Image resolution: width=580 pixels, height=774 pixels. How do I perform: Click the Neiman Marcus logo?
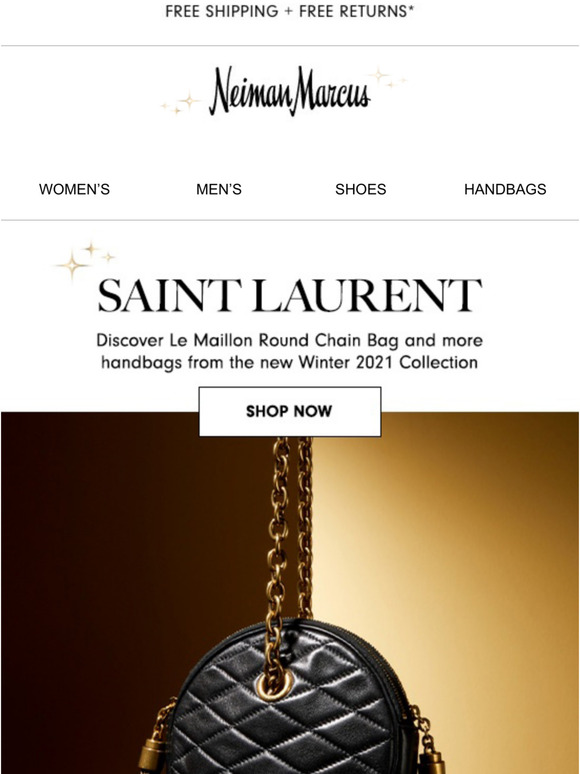290,91
